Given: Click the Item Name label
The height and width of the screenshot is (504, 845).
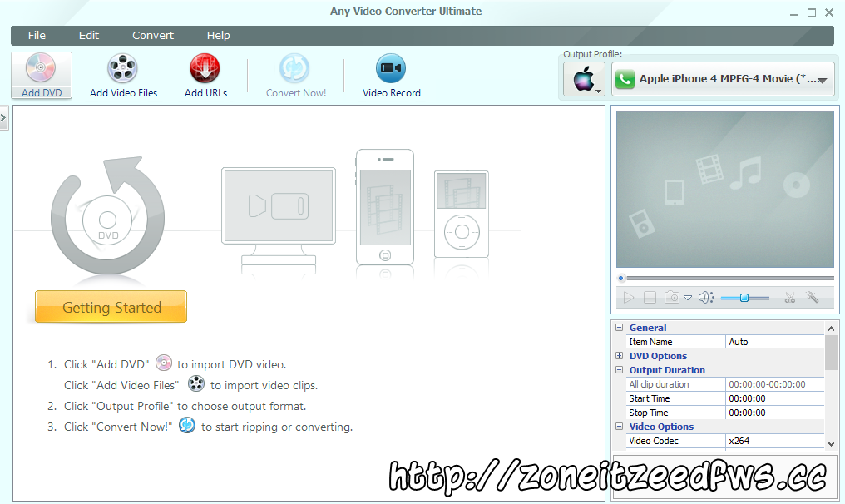Looking at the screenshot, I should pos(650,342).
